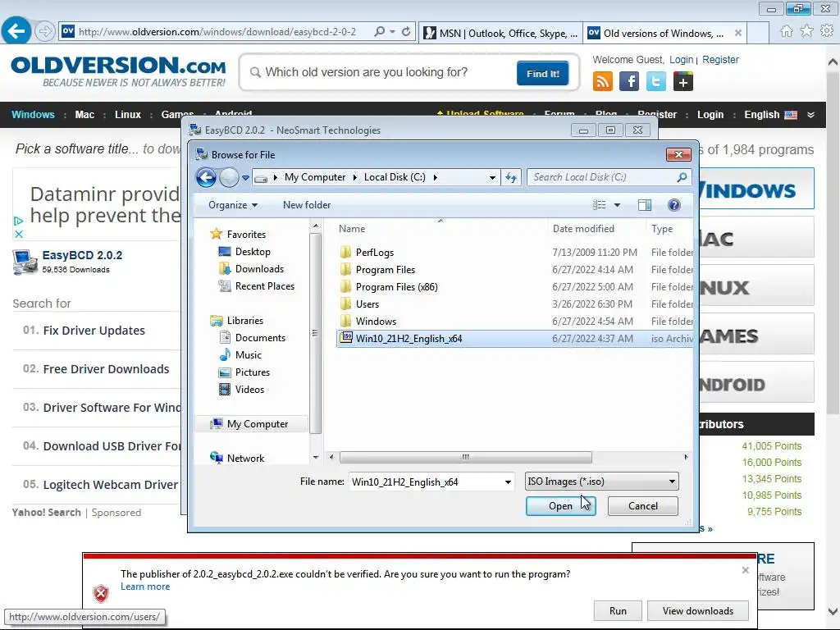Select Network in navigation pane
This screenshot has width=840, height=630.
coord(245,458)
